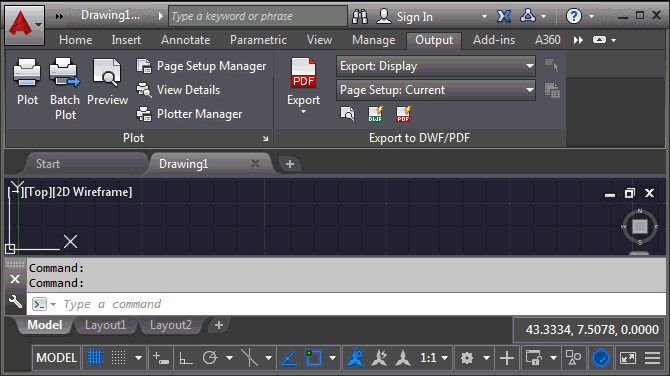Open the Annotate ribbon tab

point(185,40)
